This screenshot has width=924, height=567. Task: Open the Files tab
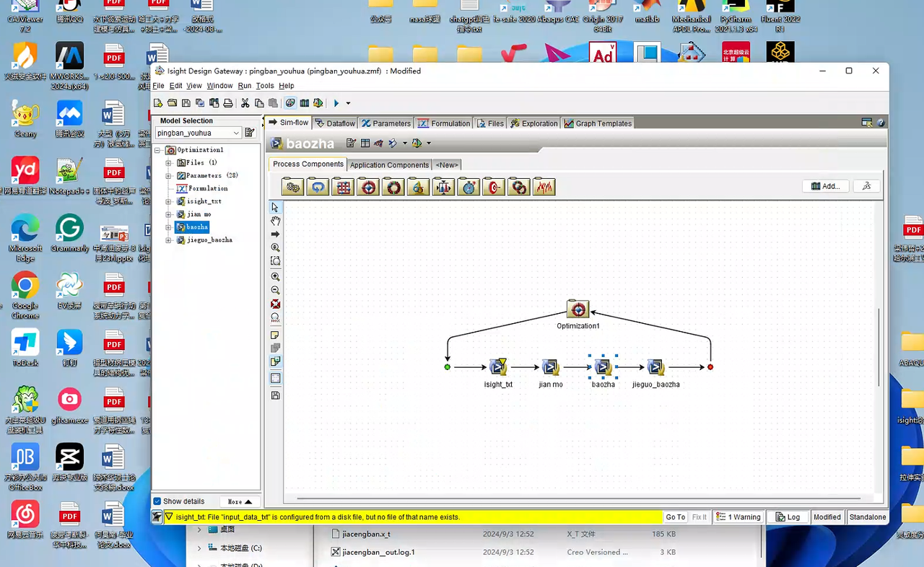[490, 123]
